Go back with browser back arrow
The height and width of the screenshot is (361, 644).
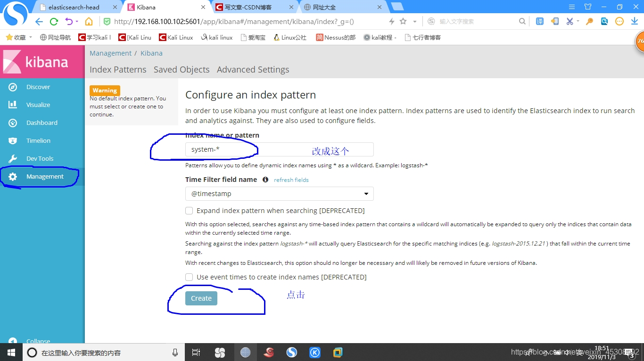(x=39, y=22)
